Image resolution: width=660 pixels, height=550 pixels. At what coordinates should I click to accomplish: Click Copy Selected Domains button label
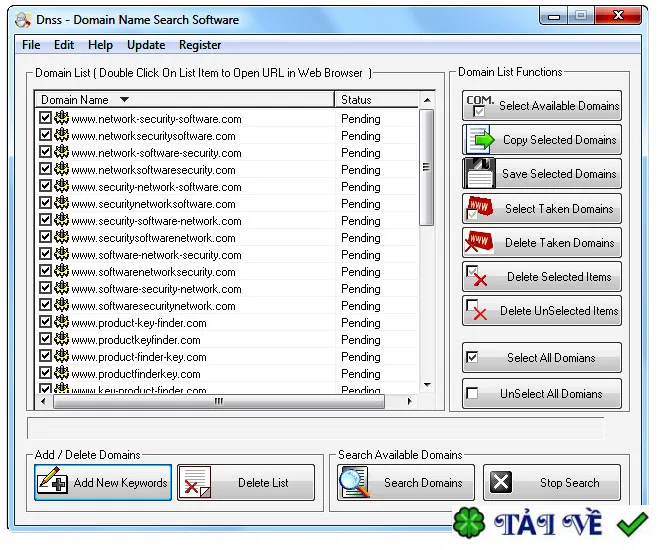pyautogui.click(x=559, y=140)
